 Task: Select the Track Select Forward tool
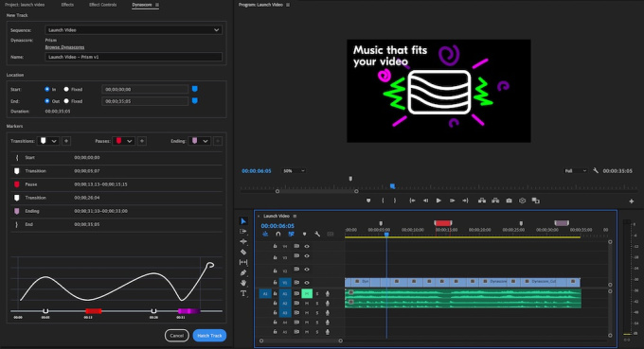click(x=243, y=232)
